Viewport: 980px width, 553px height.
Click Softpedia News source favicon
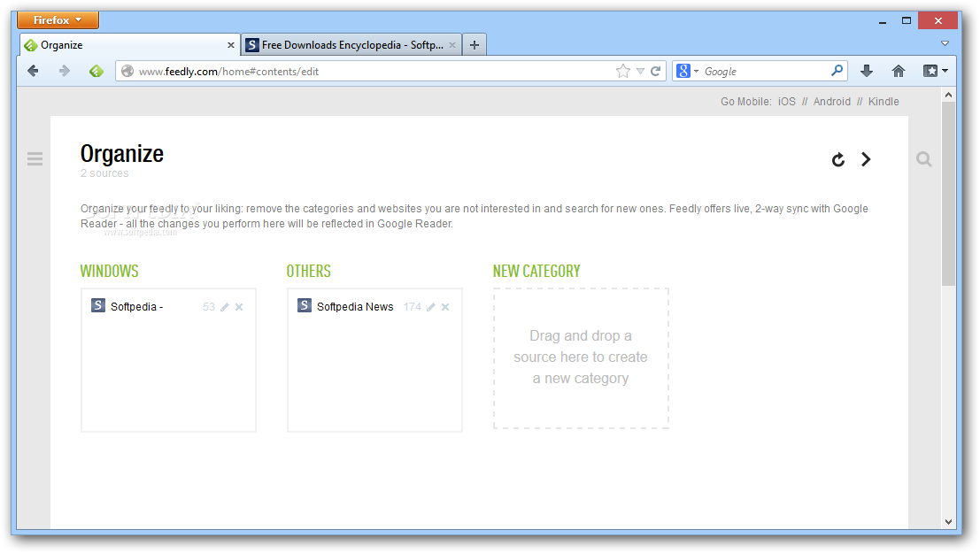[x=305, y=305]
